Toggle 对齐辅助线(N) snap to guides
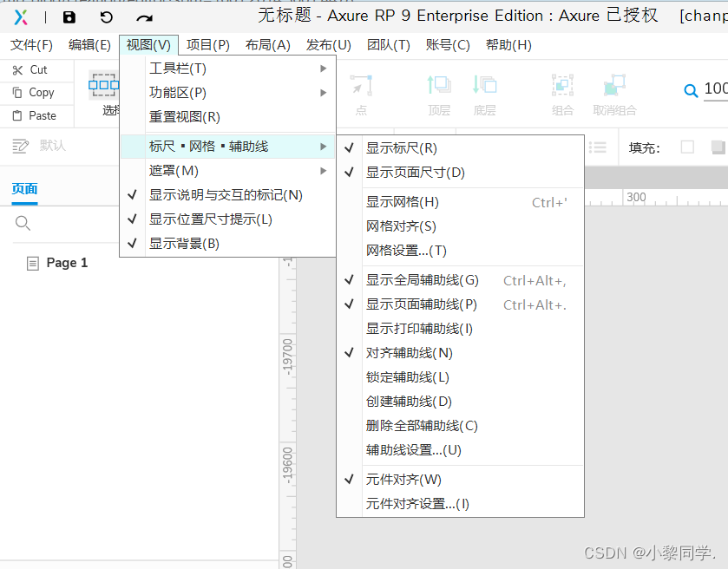Screen dimensions: 728x569 [460, 353]
